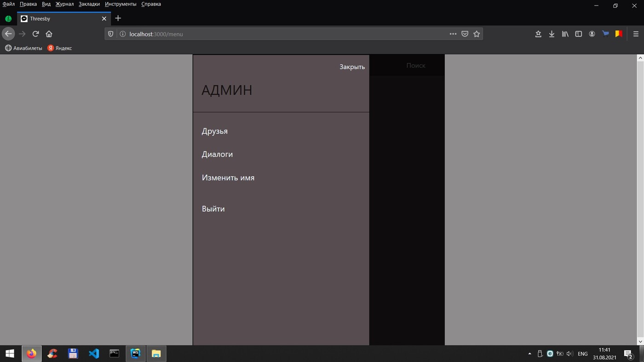Go to the browser home page icon

(49, 34)
